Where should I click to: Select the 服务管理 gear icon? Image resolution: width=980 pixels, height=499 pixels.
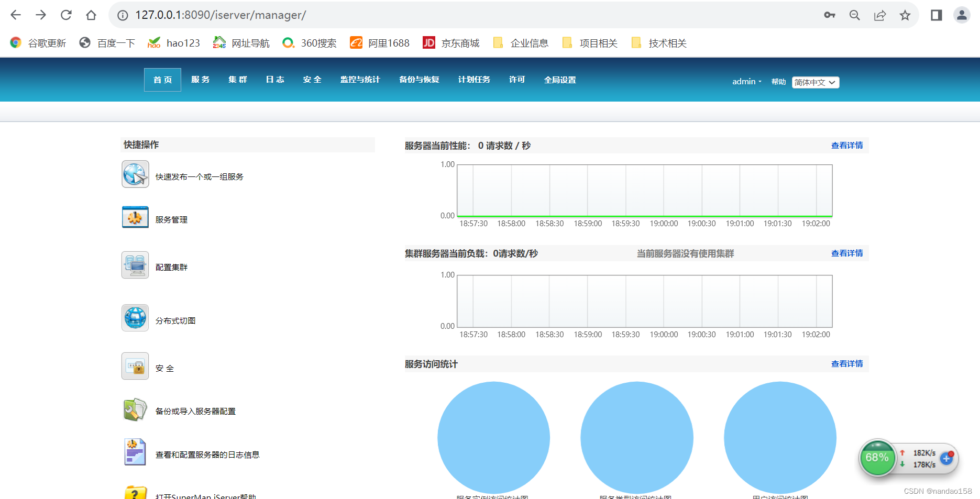coord(135,216)
